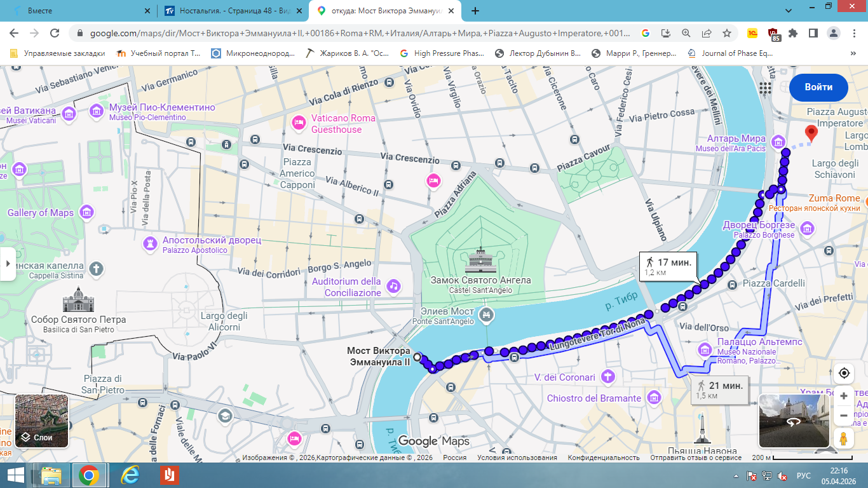Open the tab search dropdown chevron

pos(787,11)
